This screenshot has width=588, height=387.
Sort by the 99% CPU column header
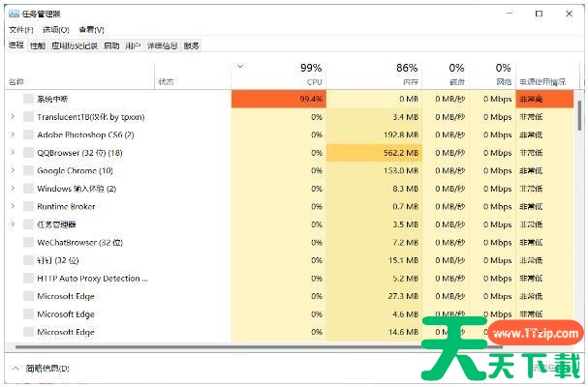click(279, 75)
